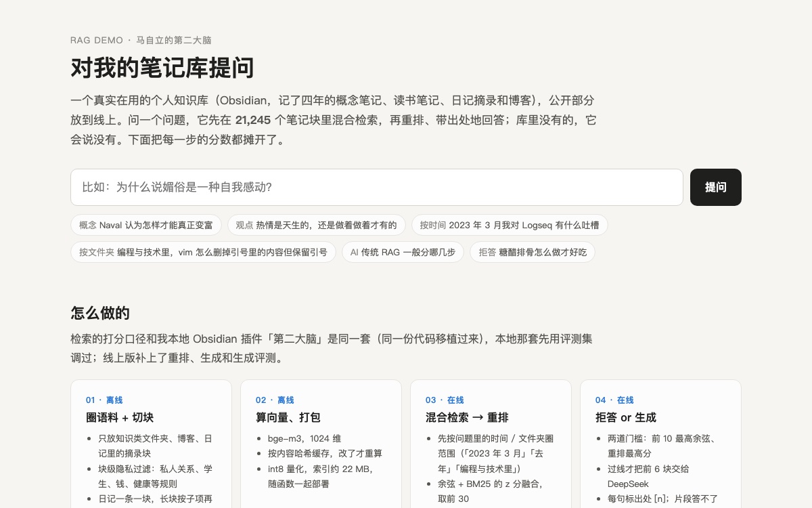Click the 03 · 在线 step label

pos(445,400)
